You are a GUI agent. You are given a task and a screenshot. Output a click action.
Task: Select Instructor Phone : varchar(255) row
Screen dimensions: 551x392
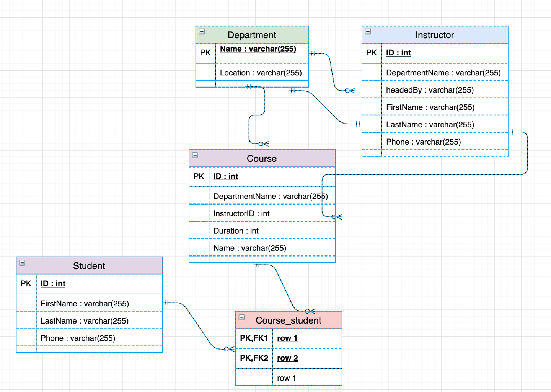click(x=435, y=142)
